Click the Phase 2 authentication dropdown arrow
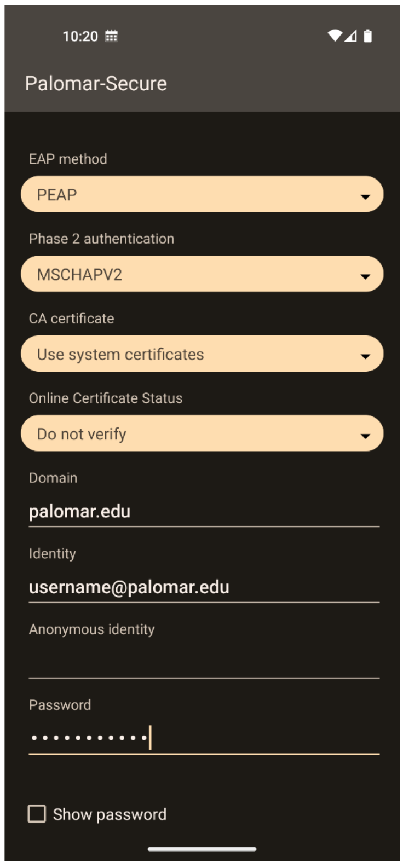 tap(365, 276)
